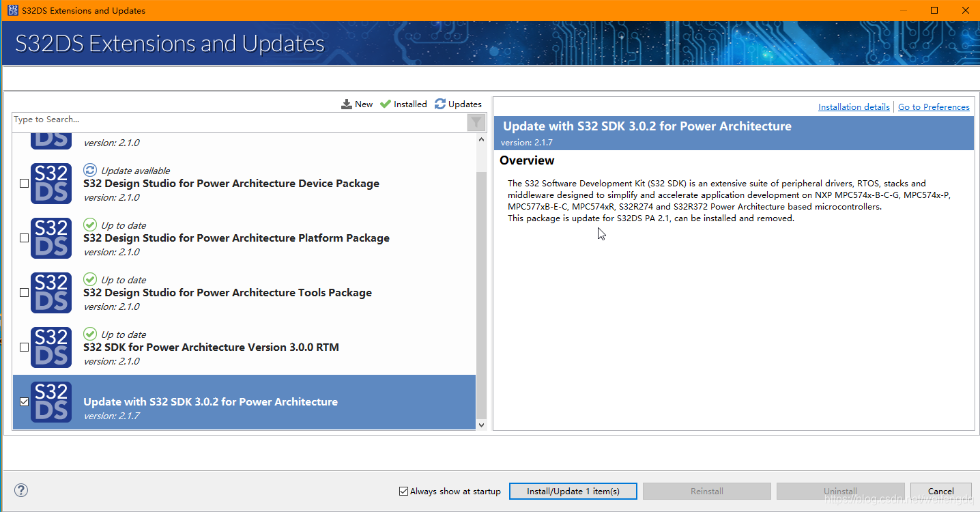Click Up to date icon for SDK 3.0.0 RTM

click(90, 334)
